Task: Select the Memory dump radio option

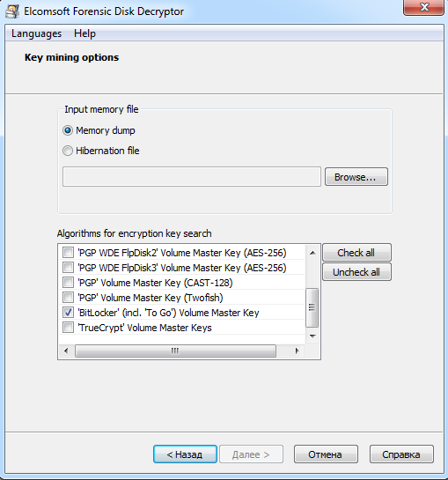Action: [x=68, y=130]
